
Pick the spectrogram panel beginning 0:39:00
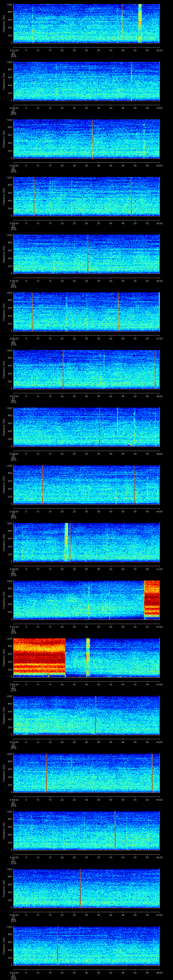point(87,485)
